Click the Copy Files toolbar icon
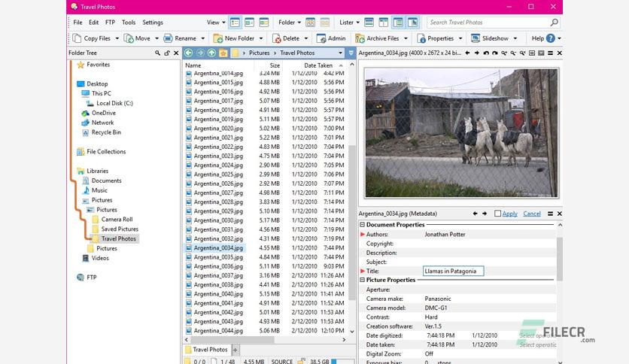 click(77, 38)
